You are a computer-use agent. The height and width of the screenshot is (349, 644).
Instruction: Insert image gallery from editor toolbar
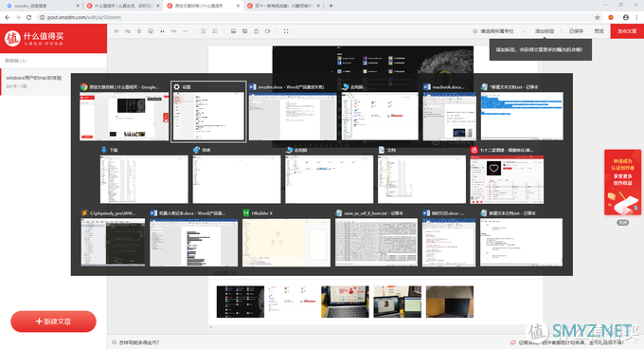[244, 31]
